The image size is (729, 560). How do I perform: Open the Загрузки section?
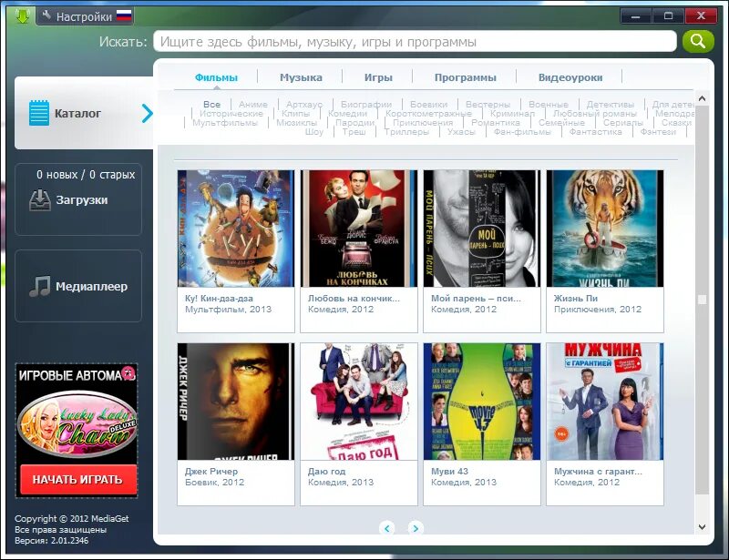[x=78, y=199]
